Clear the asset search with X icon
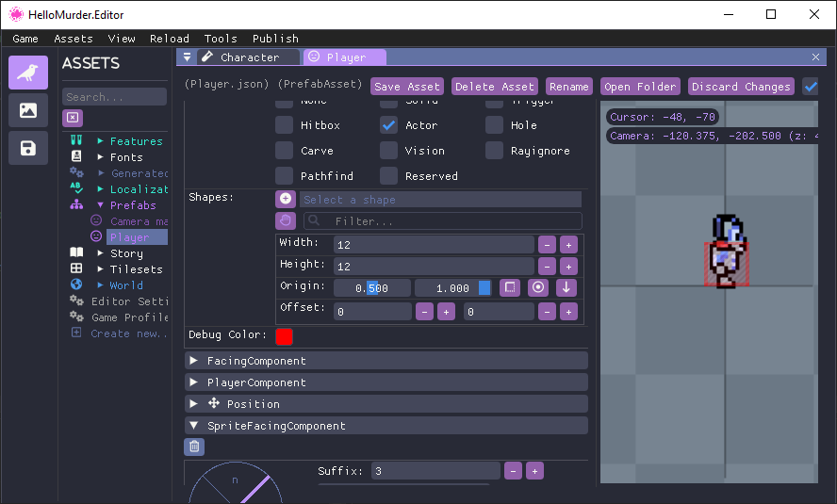837x504 pixels. pyautogui.click(x=73, y=118)
